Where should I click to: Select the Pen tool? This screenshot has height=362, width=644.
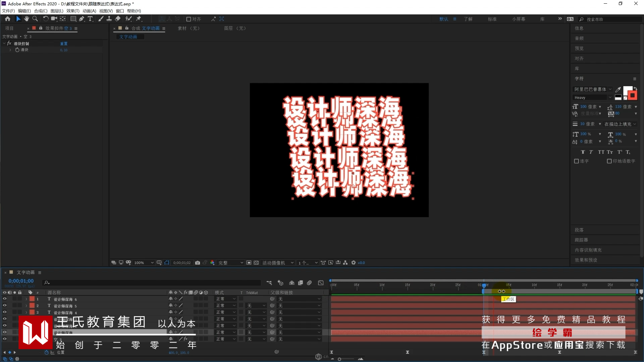(x=82, y=19)
